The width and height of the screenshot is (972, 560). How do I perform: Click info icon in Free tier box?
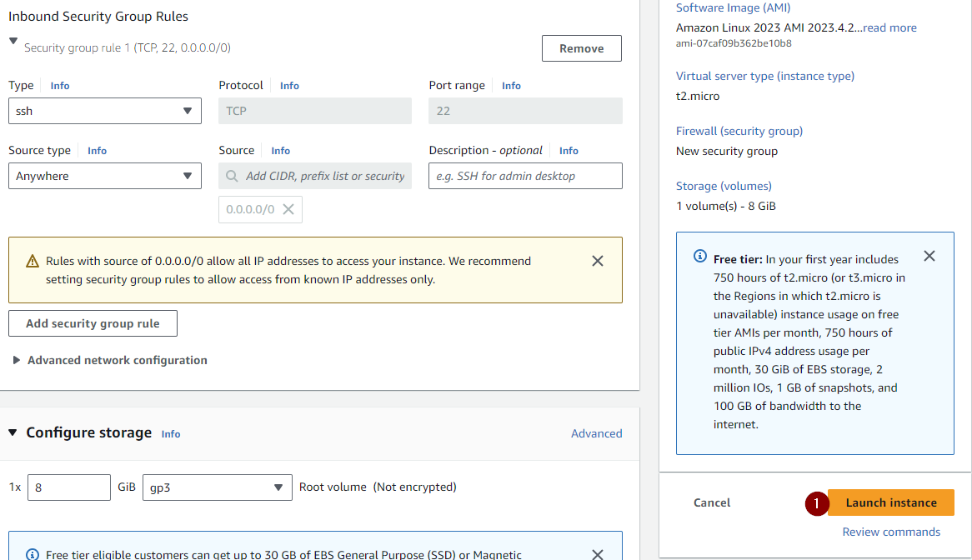pyautogui.click(x=700, y=256)
